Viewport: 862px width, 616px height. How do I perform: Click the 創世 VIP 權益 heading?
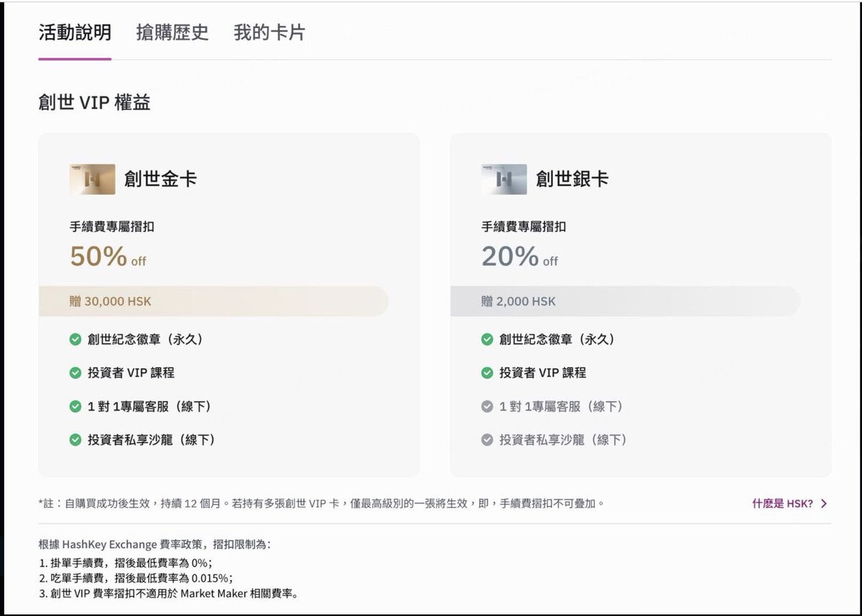[x=95, y=103]
